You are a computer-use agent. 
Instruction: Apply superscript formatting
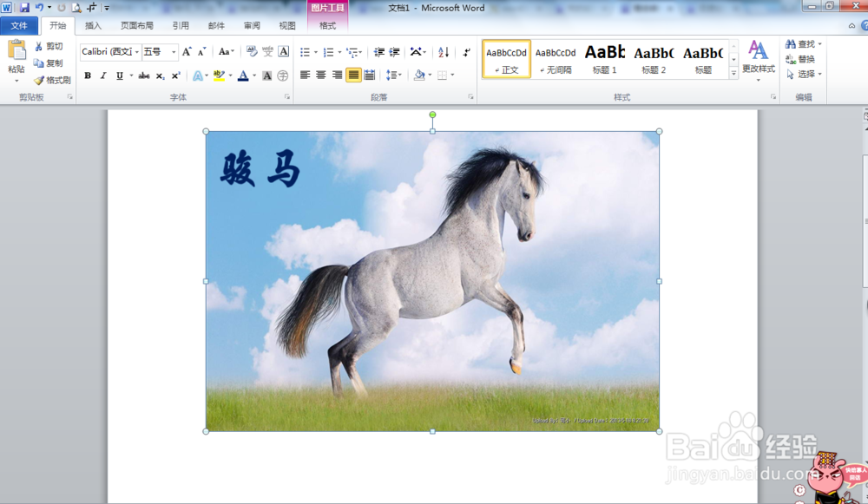pos(174,75)
